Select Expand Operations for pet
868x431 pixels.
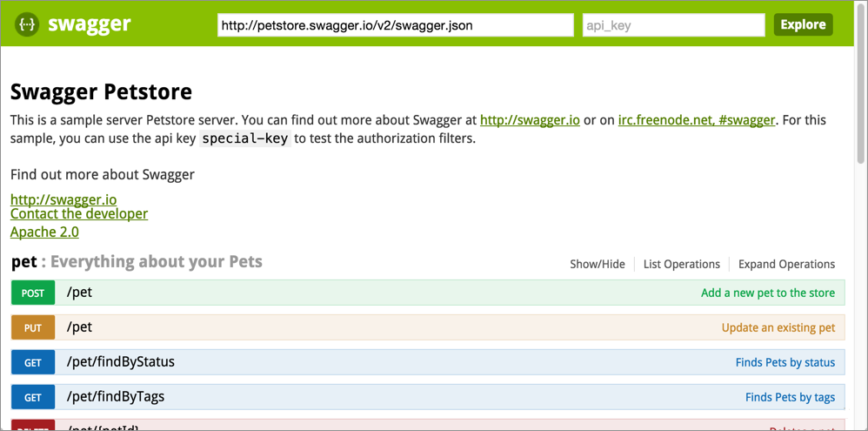(786, 264)
